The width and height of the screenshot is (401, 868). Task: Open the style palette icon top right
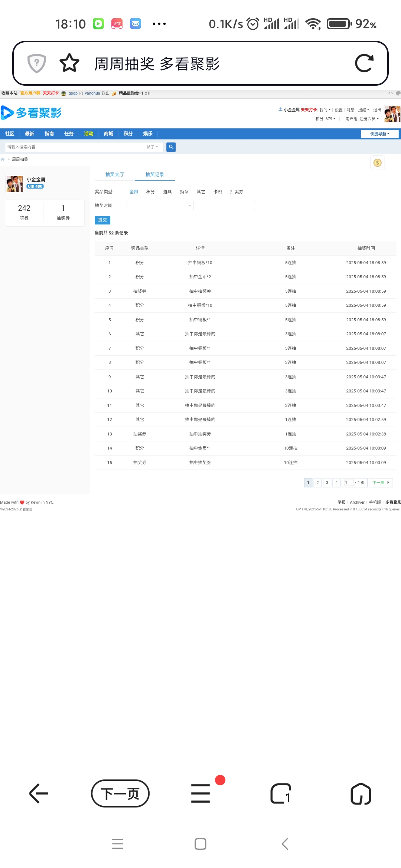click(x=398, y=93)
